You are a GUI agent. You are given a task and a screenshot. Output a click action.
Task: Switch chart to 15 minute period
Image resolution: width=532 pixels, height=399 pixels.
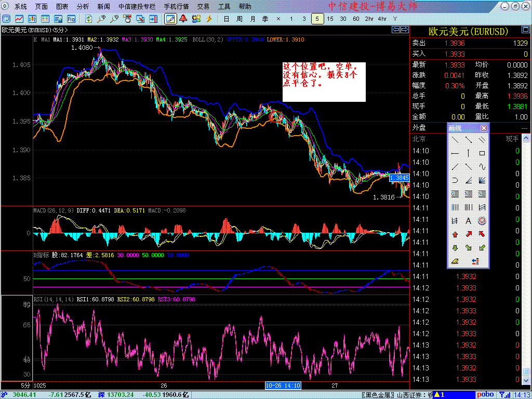click(330, 19)
